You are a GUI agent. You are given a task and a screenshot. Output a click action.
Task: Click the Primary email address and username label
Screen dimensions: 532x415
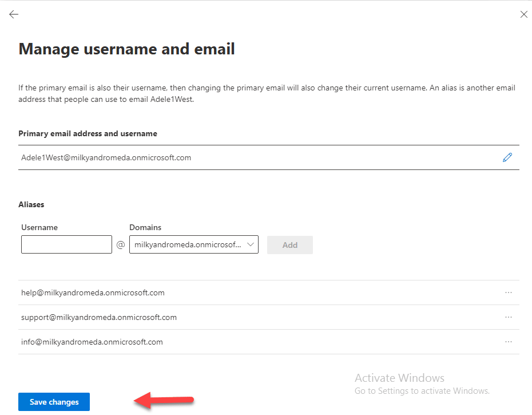88,133
